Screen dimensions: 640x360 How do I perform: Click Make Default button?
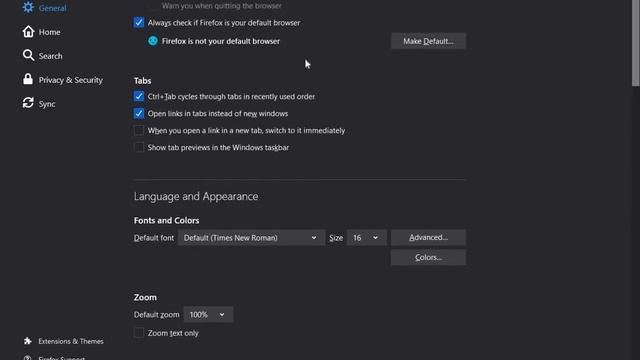tap(428, 41)
